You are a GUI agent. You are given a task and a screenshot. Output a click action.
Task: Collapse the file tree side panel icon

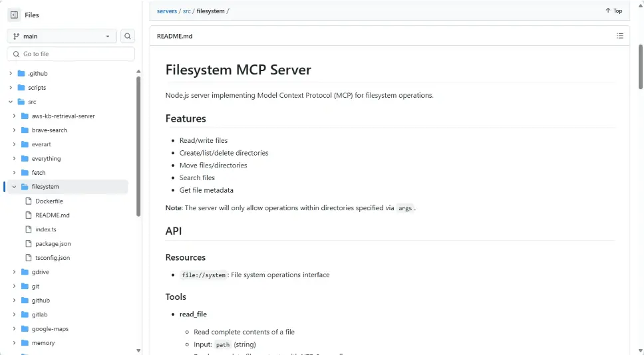click(x=14, y=15)
